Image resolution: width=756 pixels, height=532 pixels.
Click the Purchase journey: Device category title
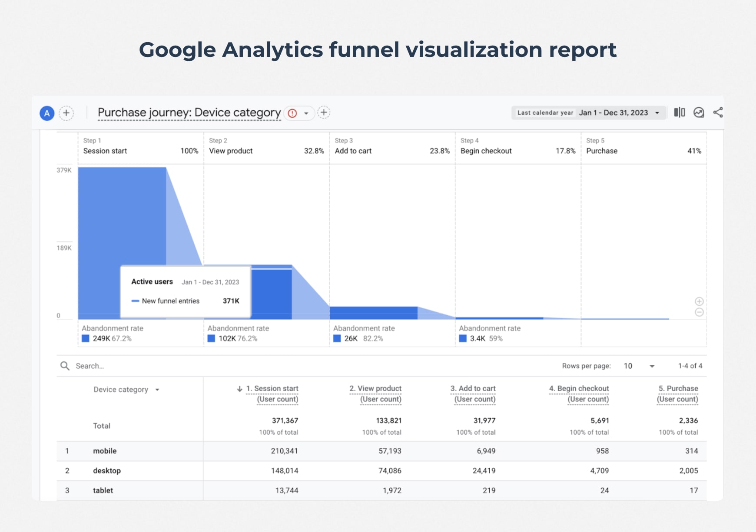coord(189,113)
